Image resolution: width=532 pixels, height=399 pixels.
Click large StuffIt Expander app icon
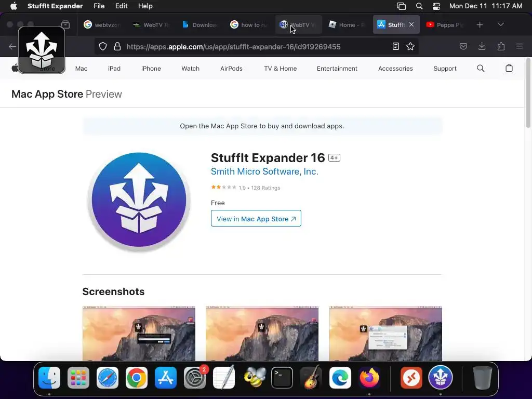(139, 201)
